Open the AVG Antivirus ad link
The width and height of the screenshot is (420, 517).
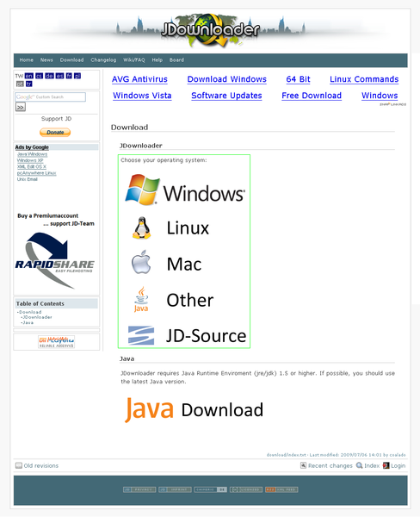[x=139, y=79]
